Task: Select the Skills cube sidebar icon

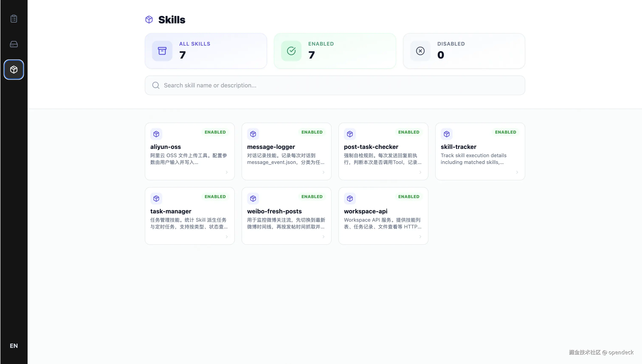Action: pos(14,70)
